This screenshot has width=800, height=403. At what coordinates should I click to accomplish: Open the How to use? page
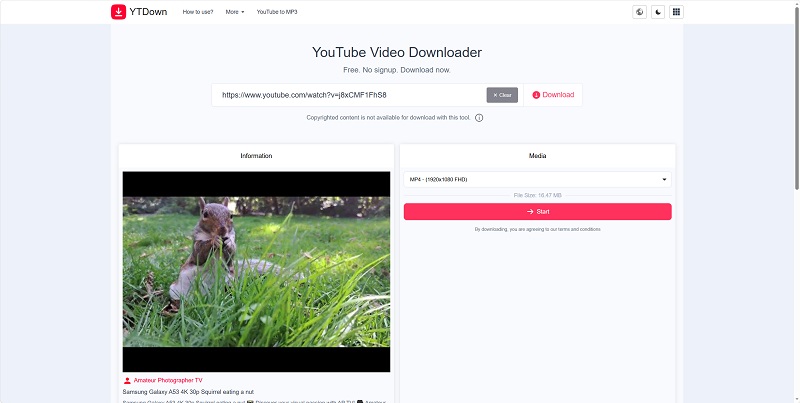coord(198,12)
